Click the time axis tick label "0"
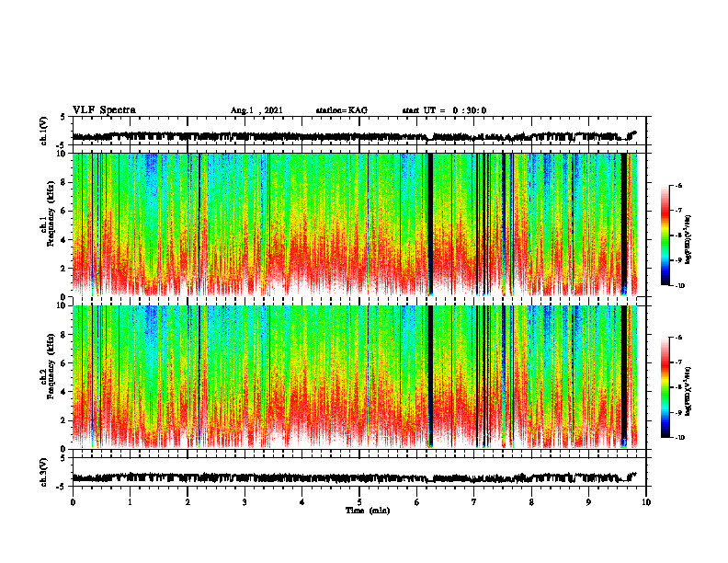This screenshot has width=728, height=563. click(x=73, y=502)
